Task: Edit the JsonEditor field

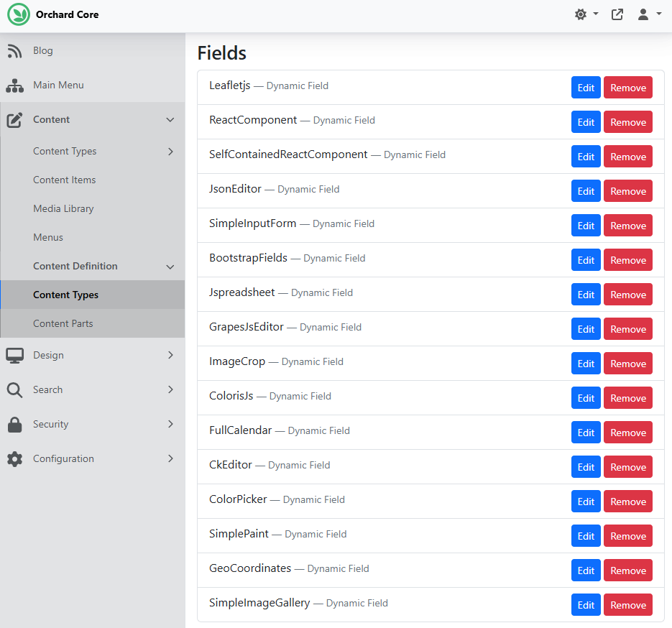Action: (586, 191)
